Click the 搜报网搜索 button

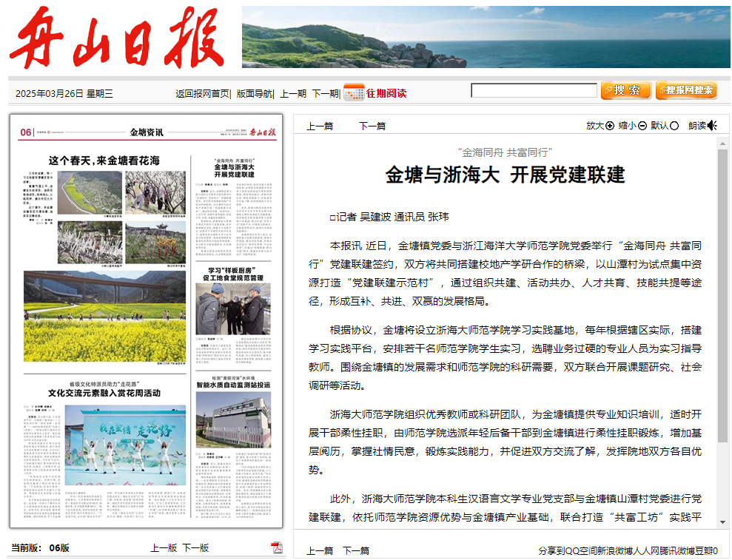click(x=685, y=91)
